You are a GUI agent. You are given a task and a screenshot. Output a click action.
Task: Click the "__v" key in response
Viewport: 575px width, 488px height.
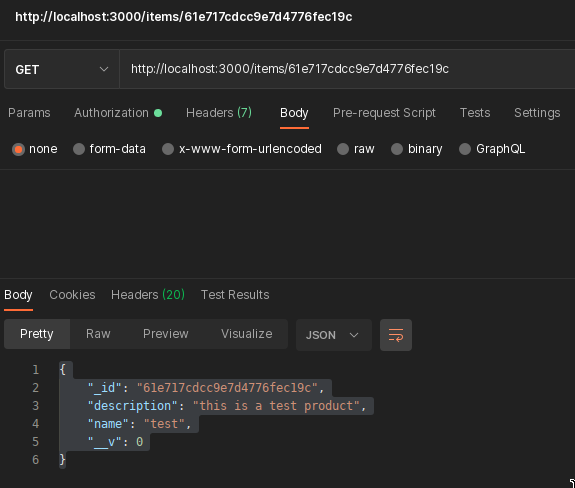[105, 442]
